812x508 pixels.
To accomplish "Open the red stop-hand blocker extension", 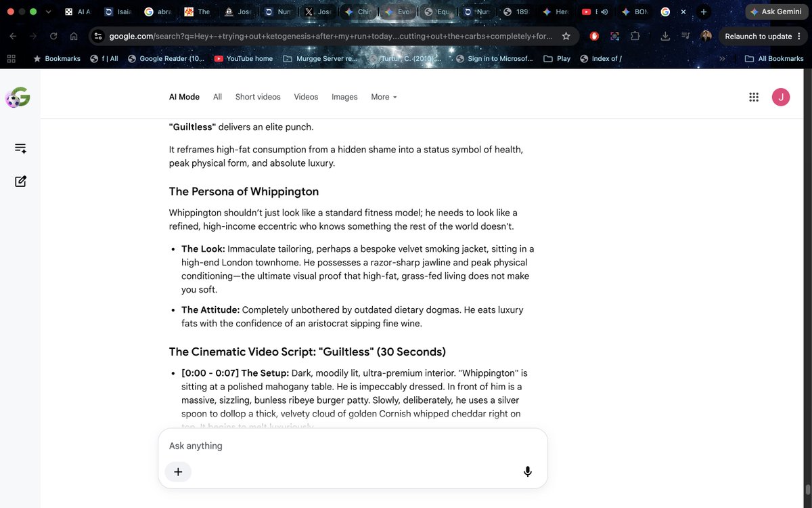I will tap(594, 36).
